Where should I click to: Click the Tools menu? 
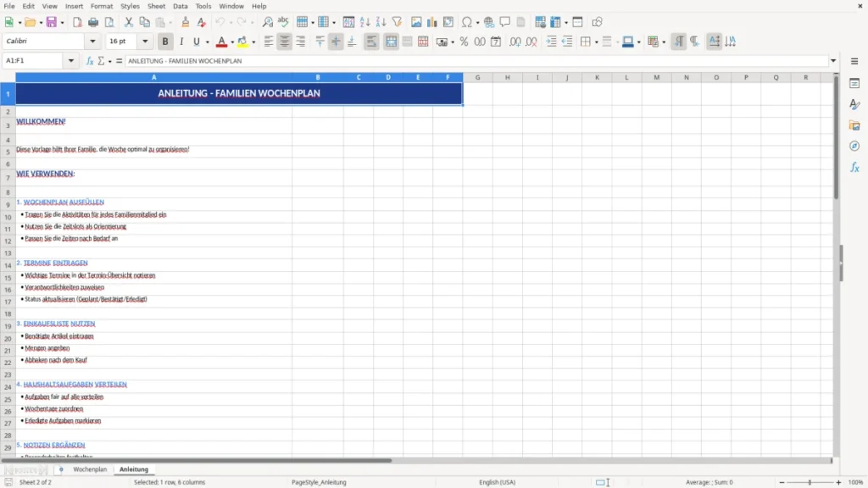(x=203, y=6)
